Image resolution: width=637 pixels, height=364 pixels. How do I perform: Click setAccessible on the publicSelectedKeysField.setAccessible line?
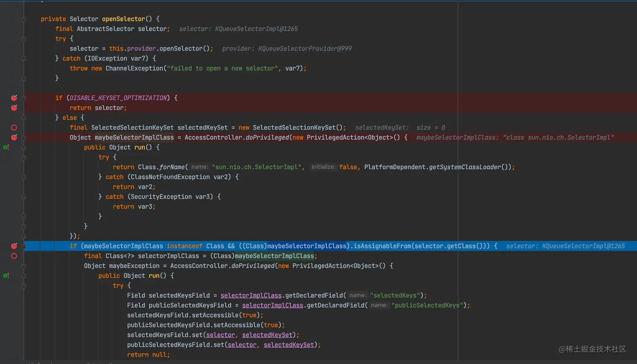point(237,325)
